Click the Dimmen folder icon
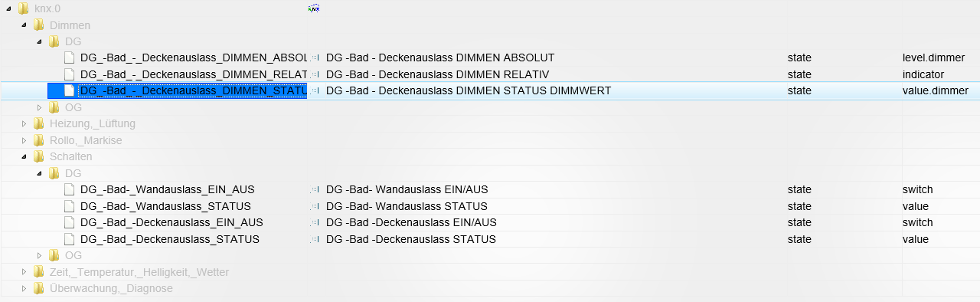This screenshot has height=302, width=980. coord(38,25)
